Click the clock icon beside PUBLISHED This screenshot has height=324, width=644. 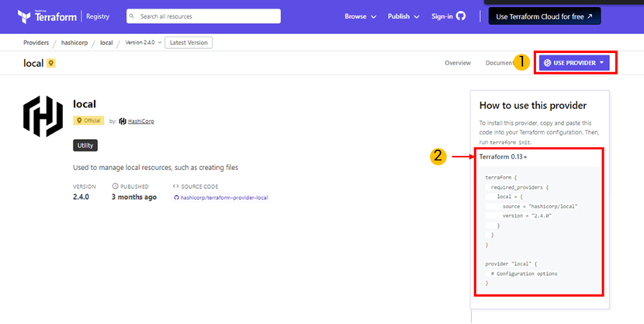pyautogui.click(x=115, y=186)
